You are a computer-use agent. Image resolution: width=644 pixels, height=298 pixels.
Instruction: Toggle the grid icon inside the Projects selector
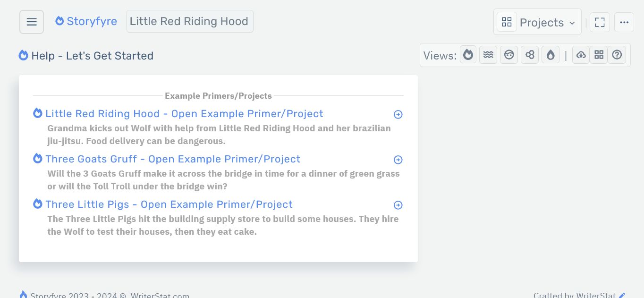point(506,22)
